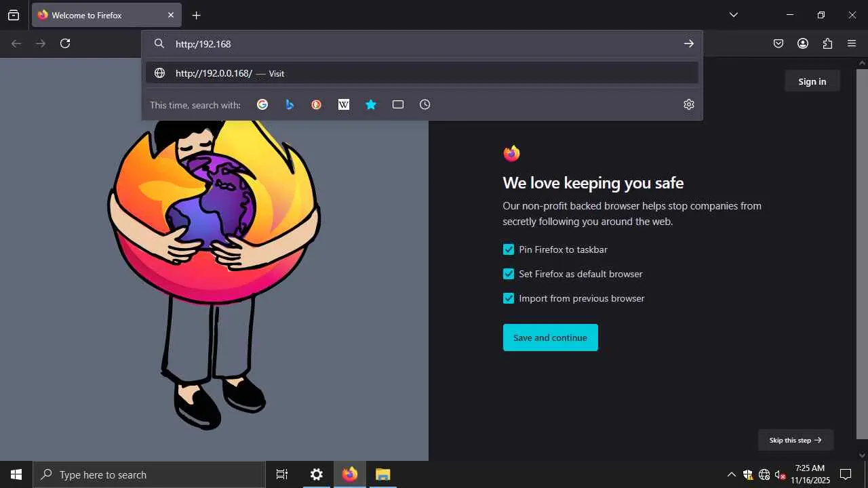The width and height of the screenshot is (868, 488).
Task: Open the Extensions panel
Action: [x=827, y=43]
